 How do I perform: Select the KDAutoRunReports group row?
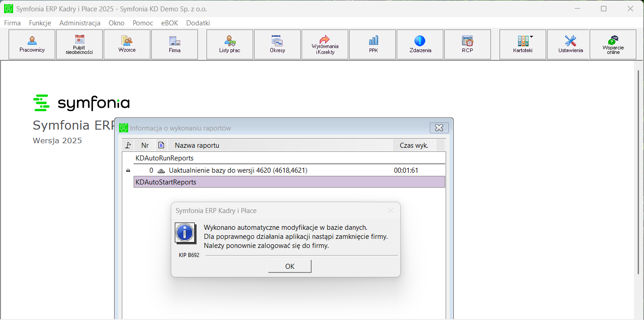coord(289,158)
